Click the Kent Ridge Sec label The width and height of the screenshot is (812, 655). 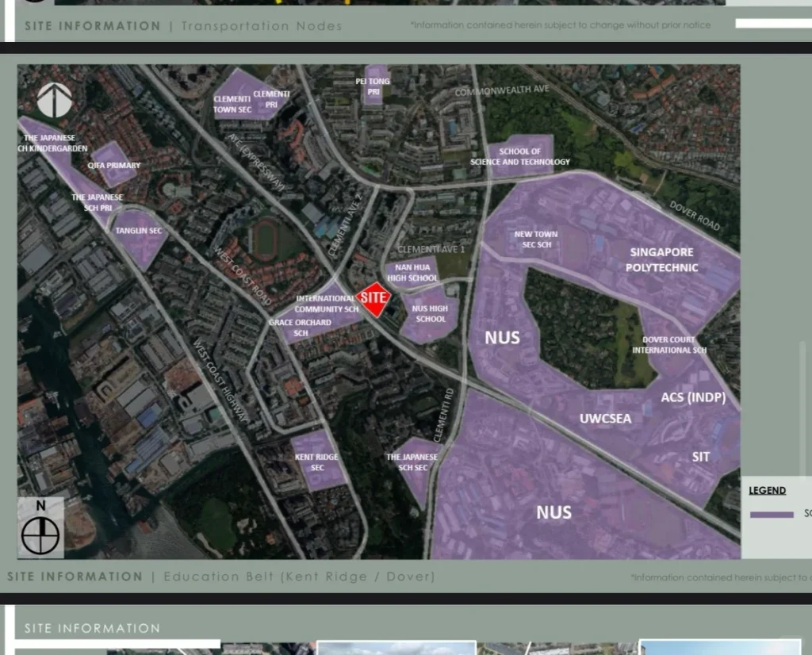pyautogui.click(x=316, y=462)
